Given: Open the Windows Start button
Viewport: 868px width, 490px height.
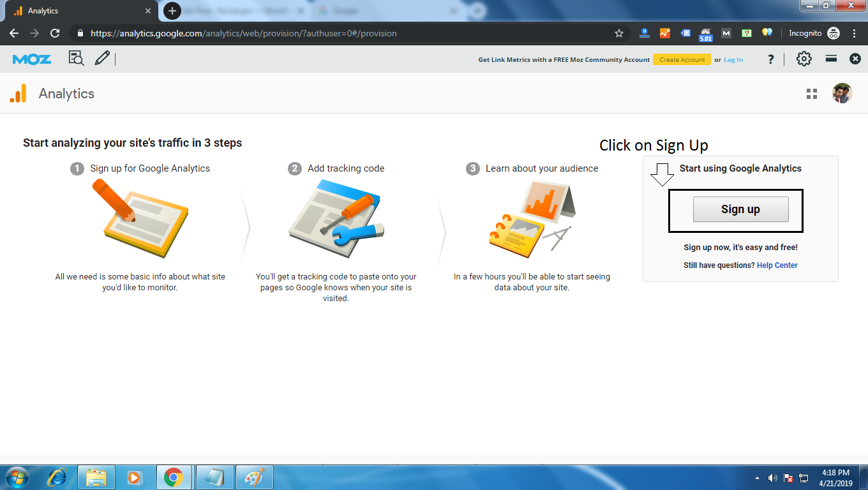Looking at the screenshot, I should [x=17, y=477].
